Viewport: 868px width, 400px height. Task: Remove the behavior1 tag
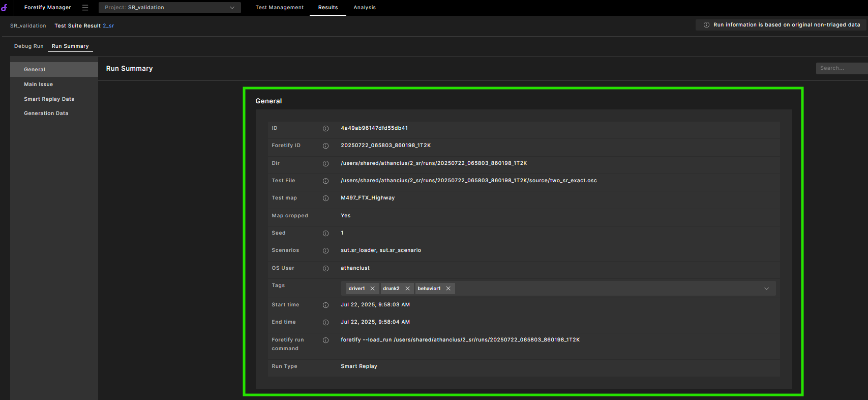[x=448, y=289]
